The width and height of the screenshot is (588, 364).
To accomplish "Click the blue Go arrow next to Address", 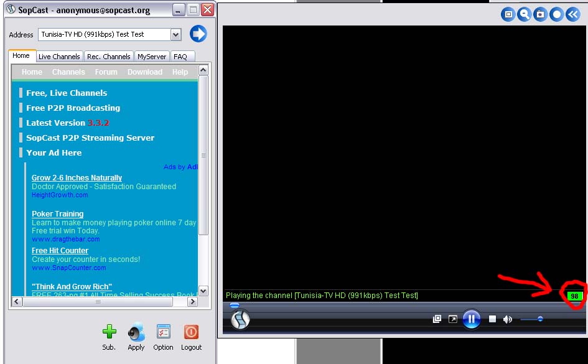I will [198, 34].
